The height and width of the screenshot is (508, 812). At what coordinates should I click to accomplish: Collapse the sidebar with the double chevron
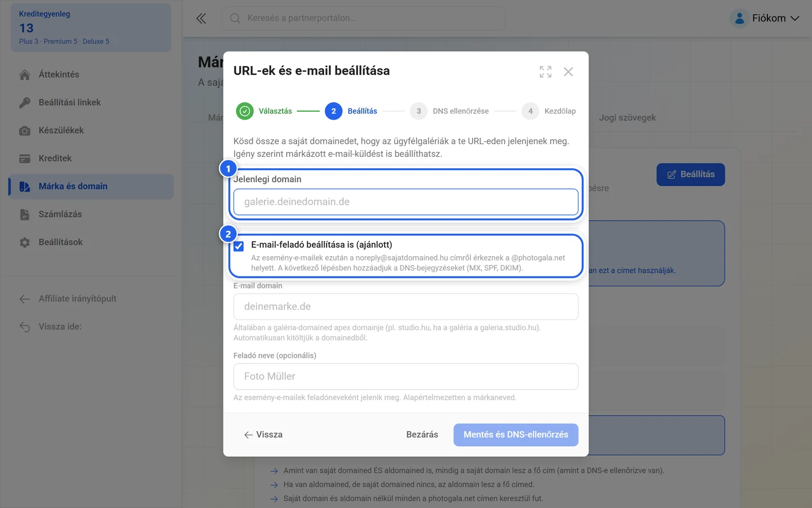click(201, 19)
